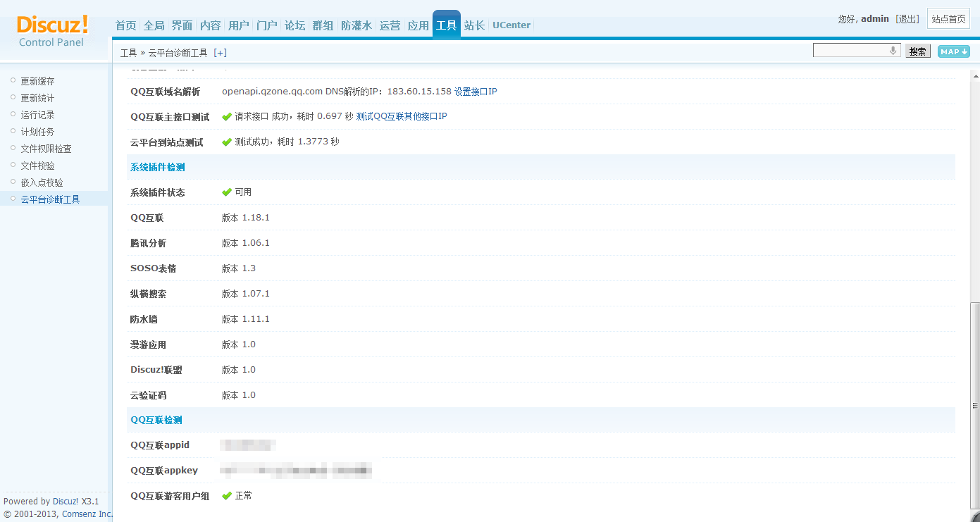Open 运行记录 in the sidebar
This screenshot has width=980, height=522.
coord(37,115)
